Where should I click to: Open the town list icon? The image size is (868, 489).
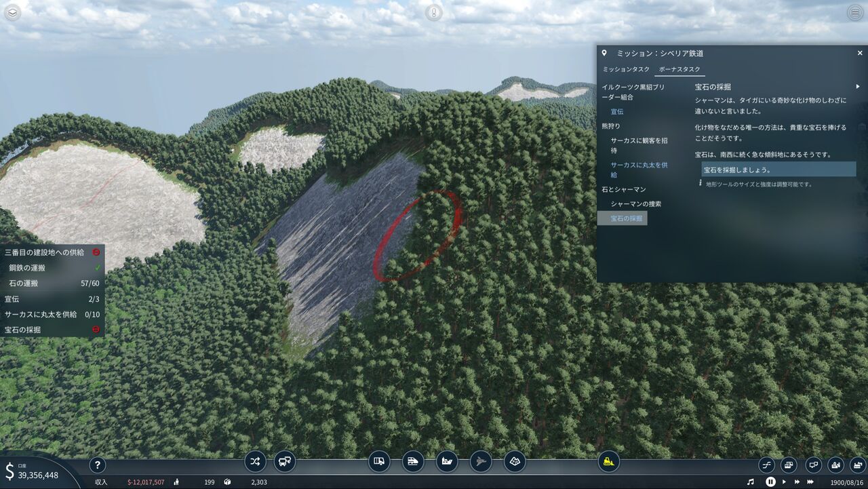835,465
